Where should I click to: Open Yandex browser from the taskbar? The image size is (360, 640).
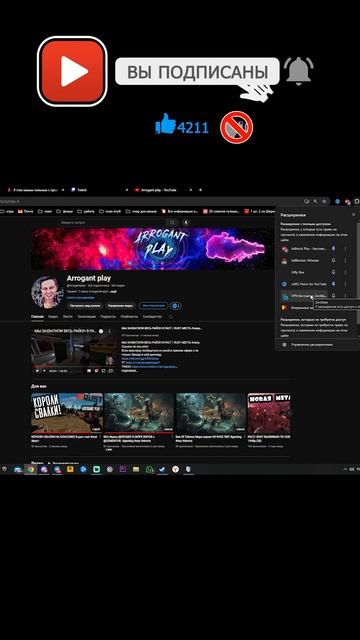coord(175,469)
